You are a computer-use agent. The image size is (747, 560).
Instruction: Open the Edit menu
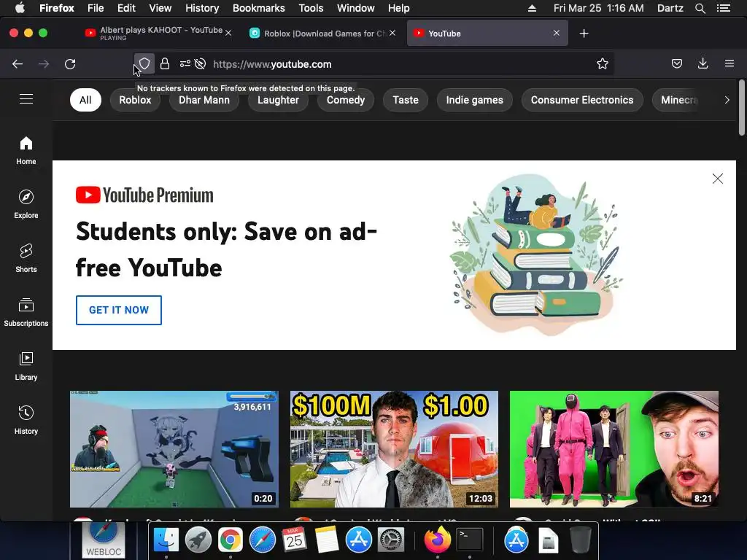point(126,8)
